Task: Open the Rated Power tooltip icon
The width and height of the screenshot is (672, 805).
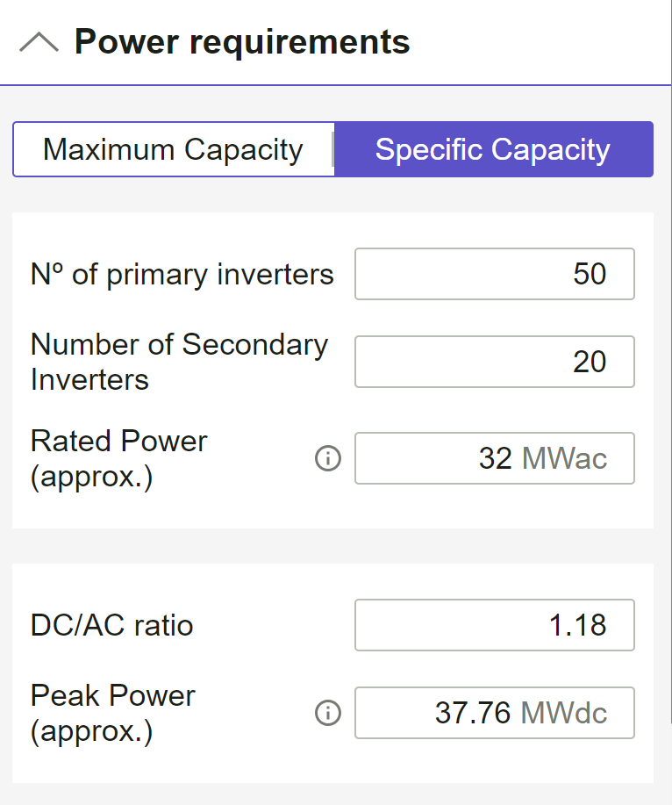Action: 327,458
